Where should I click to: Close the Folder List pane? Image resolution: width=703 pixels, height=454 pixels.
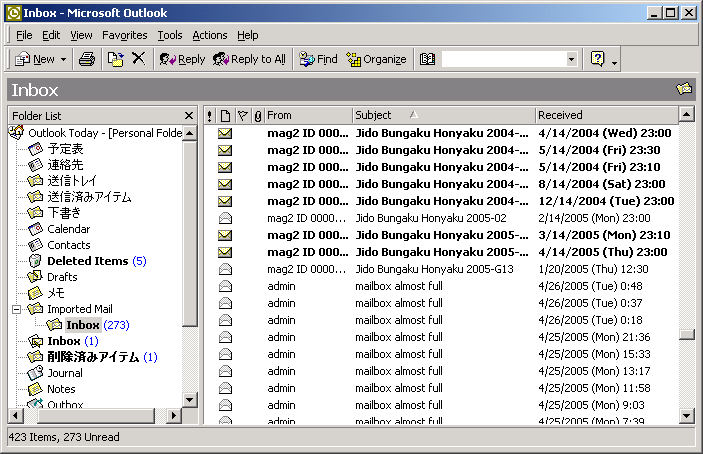[x=189, y=115]
